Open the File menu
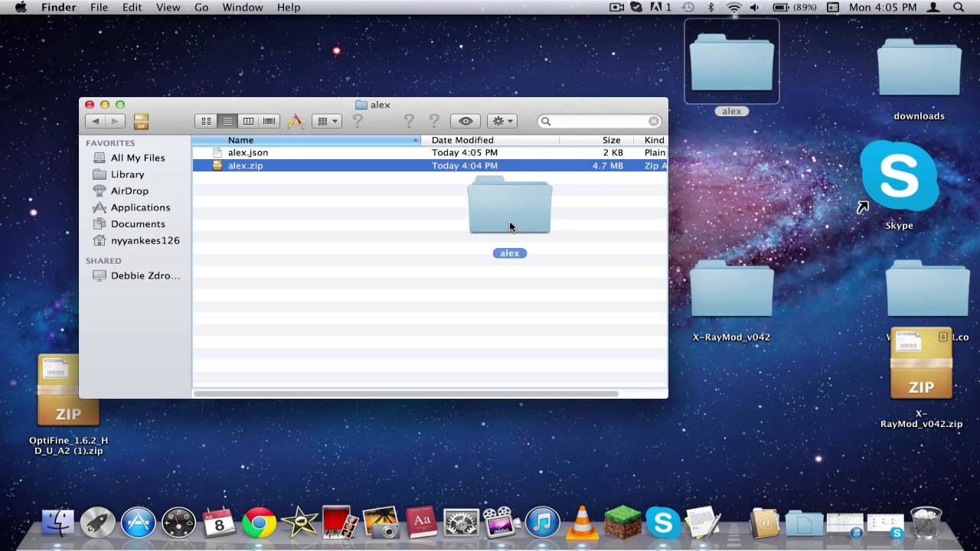980x551 pixels. [x=99, y=8]
